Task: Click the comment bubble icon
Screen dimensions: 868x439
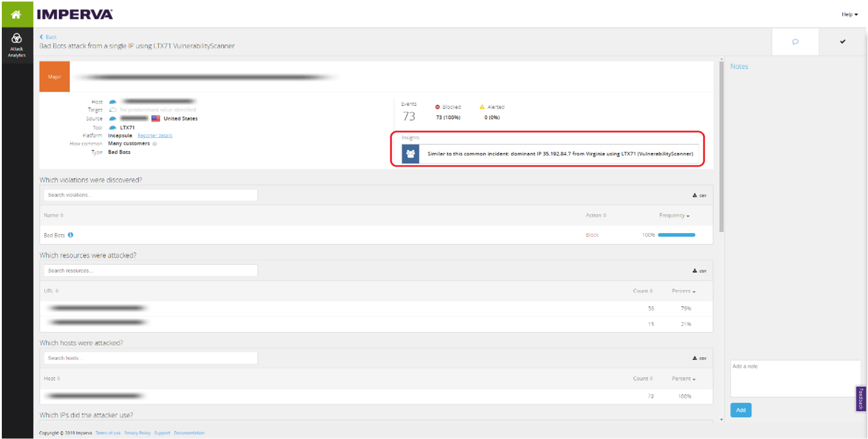Action: click(x=795, y=41)
